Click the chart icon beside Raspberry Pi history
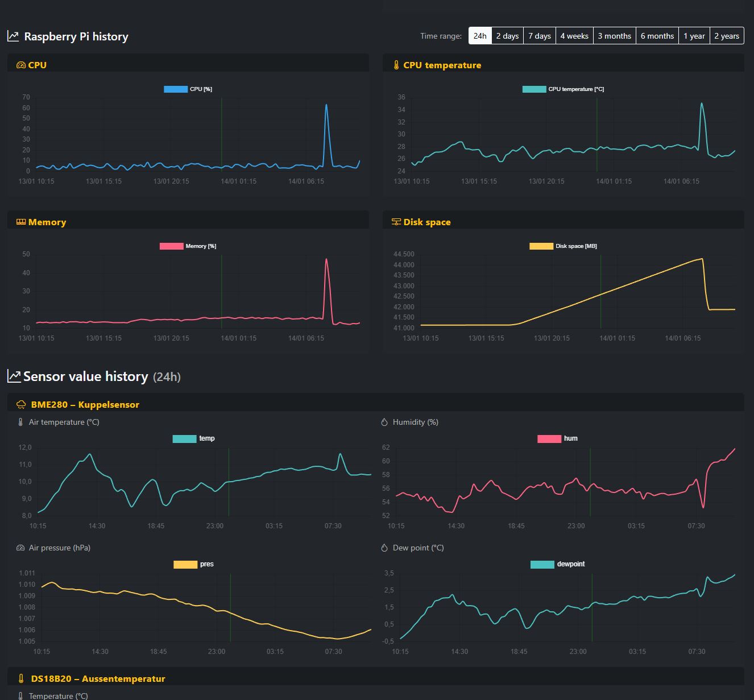Viewport: 754px width, 700px height. [x=12, y=35]
